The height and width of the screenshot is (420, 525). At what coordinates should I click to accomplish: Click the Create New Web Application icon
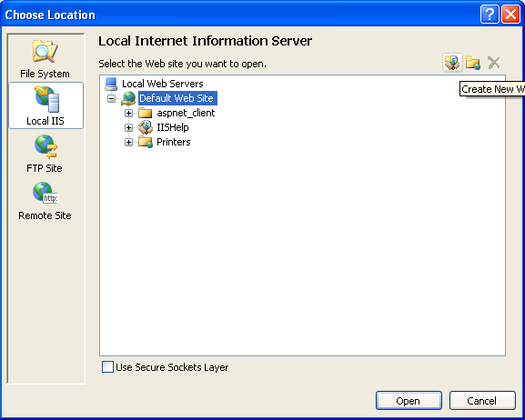point(452,63)
